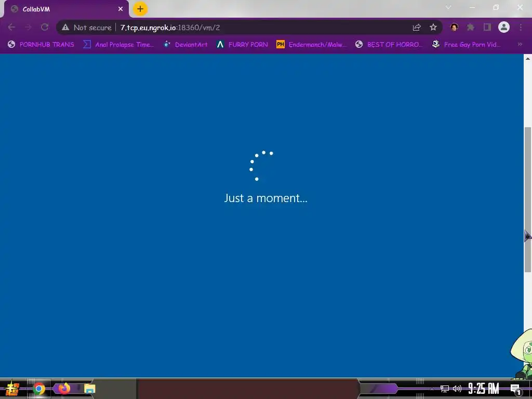
Task: Show hidden system tray icons
Action: 432,389
